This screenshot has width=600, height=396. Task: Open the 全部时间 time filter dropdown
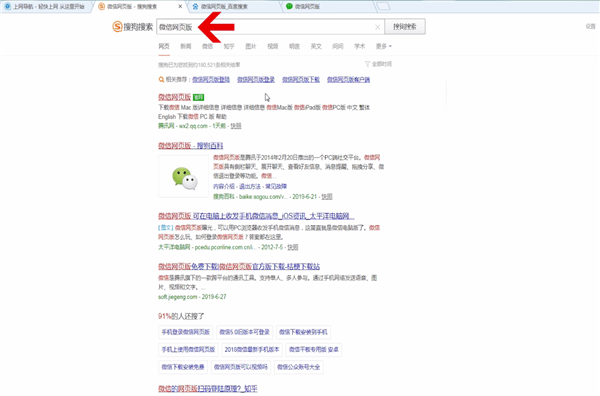378,64
